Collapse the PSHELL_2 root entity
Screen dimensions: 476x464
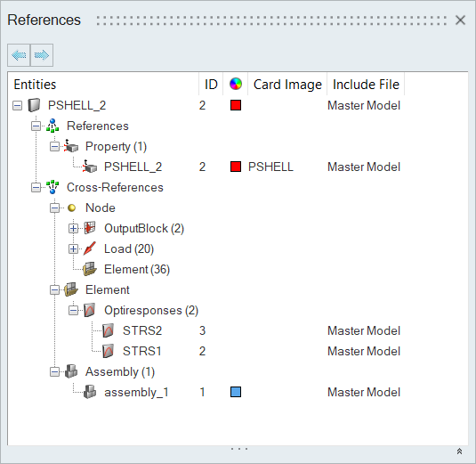pos(17,105)
